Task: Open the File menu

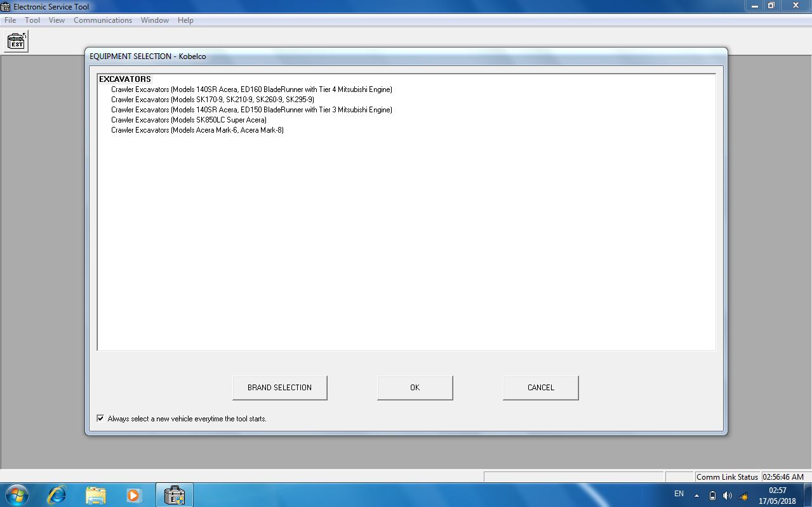Action: 10,20
